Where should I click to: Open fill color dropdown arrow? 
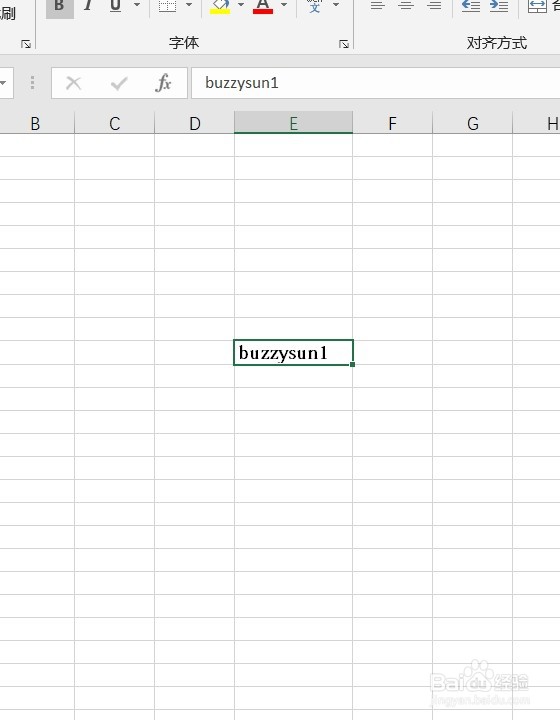coord(241,5)
